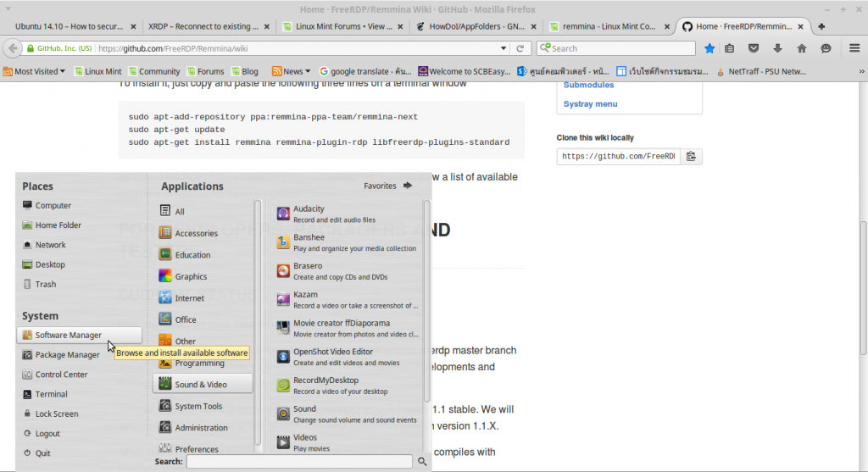This screenshot has width=868, height=472.
Task: Copy wiki clone URL to clipboard
Action: 691,156
